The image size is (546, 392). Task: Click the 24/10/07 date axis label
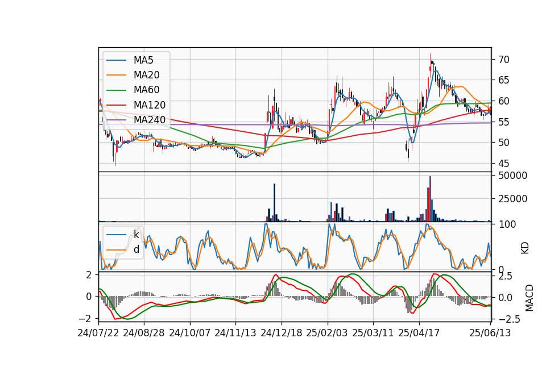pos(190,333)
